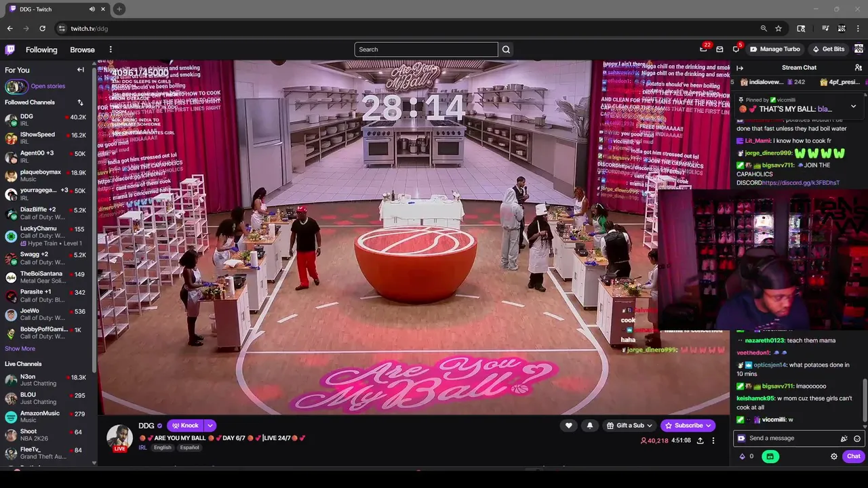Open Chrome three-dot menu
Image resolution: width=868 pixels, height=488 pixels.
[x=858, y=28]
